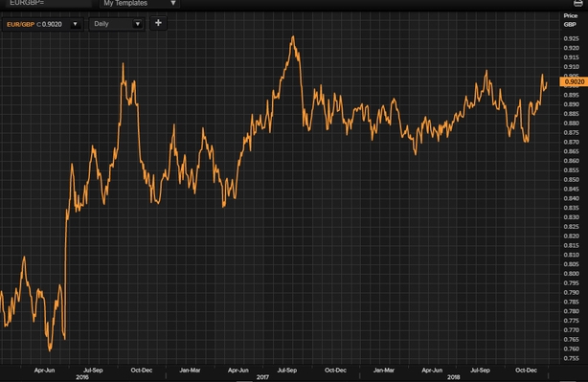Click the 0.755 price axis label
This screenshot has width=588, height=382.
pyautogui.click(x=571, y=358)
